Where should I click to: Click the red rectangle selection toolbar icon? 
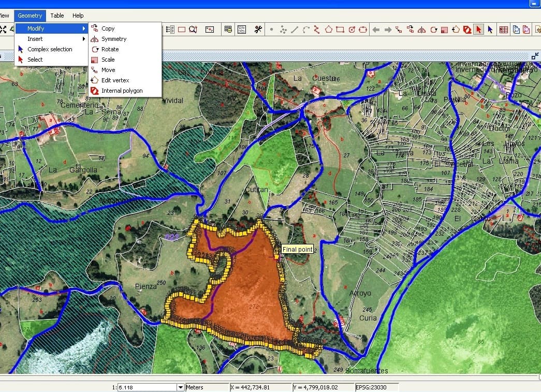point(182,30)
